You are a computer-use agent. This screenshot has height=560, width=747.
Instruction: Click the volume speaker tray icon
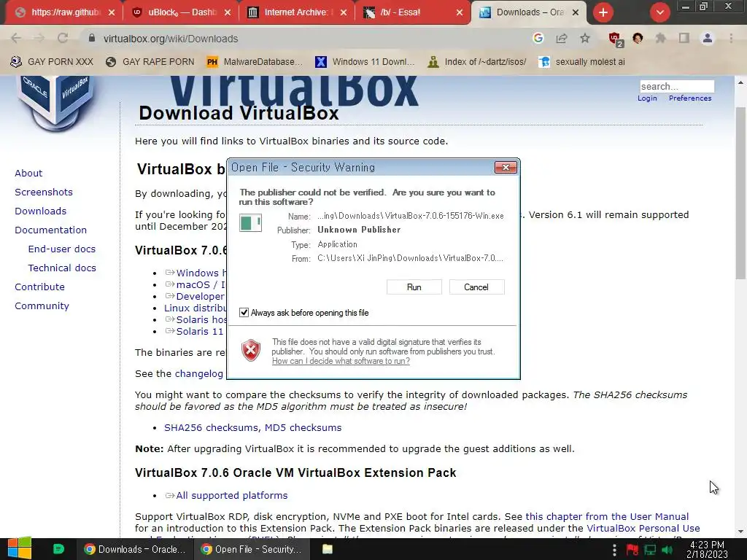pyautogui.click(x=667, y=550)
